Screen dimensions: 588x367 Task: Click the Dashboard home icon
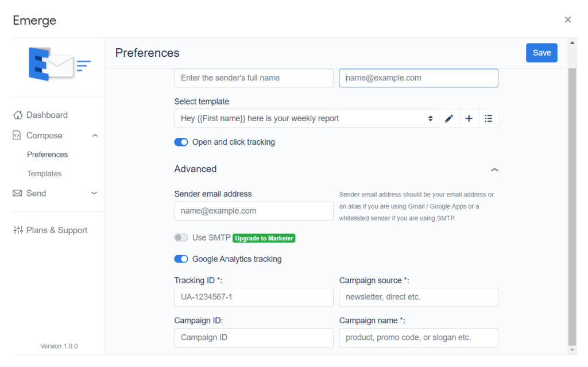click(x=18, y=115)
